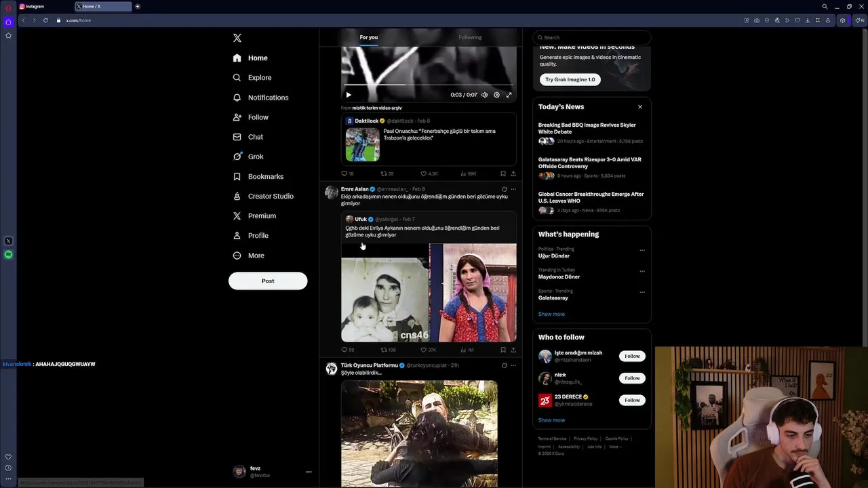Screen dimensions: 868x488
Task: Reload the page in browser toolbar
Action: (x=45, y=20)
